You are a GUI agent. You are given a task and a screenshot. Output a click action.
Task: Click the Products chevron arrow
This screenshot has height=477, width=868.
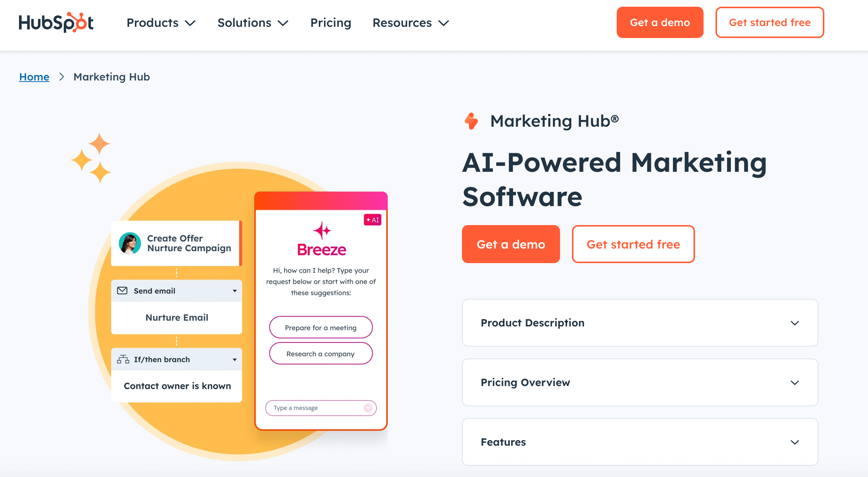click(x=190, y=23)
